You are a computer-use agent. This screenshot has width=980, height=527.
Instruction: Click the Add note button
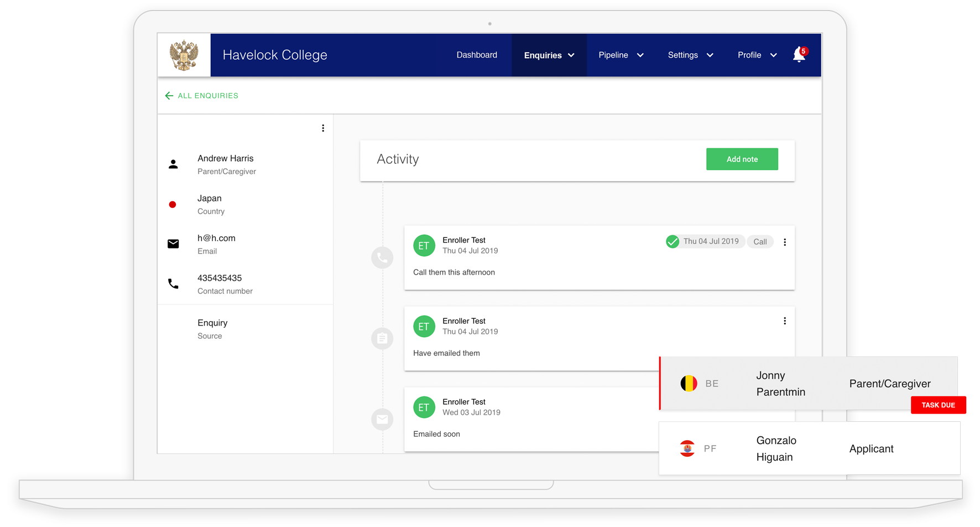(742, 159)
